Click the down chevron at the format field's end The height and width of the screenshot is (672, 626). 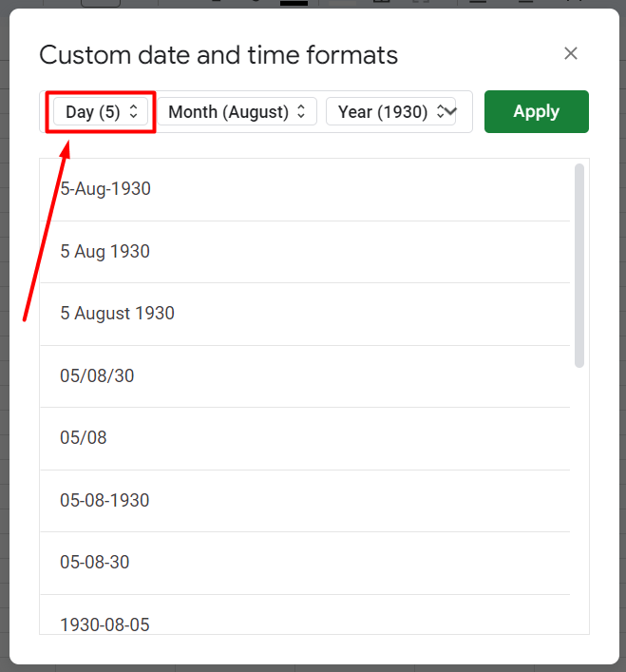click(x=450, y=111)
